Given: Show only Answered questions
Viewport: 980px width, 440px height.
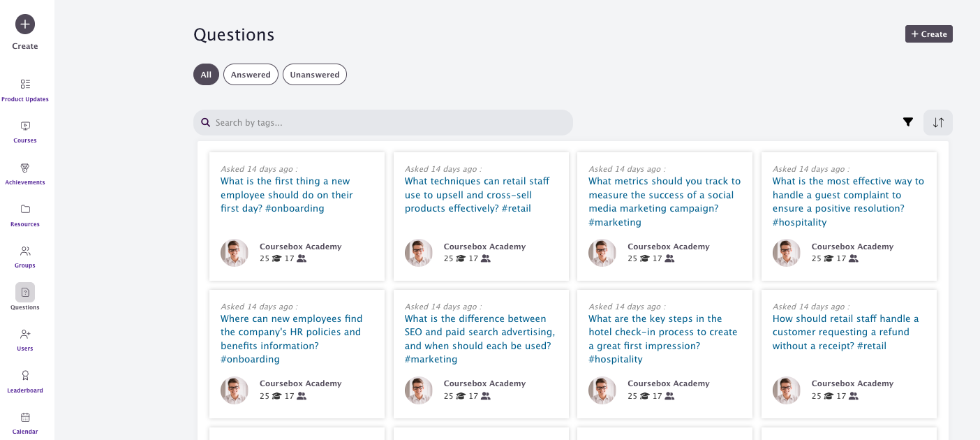Looking at the screenshot, I should tap(251, 75).
